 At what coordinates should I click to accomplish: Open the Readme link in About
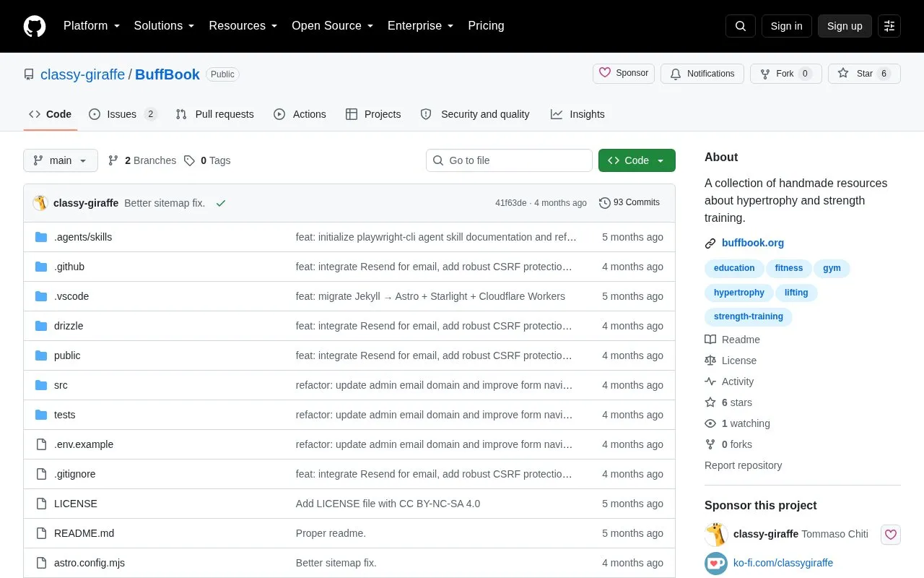click(x=733, y=340)
